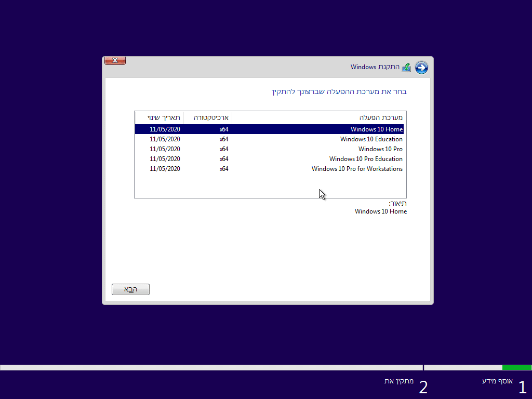This screenshot has height=399, width=532.
Task: Click empty space below the edition list entries
Action: coord(260,185)
